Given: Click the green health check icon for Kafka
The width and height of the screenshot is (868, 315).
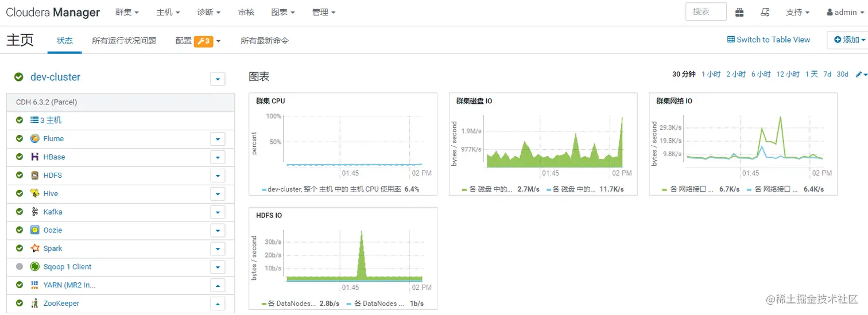Looking at the screenshot, I should point(20,212).
